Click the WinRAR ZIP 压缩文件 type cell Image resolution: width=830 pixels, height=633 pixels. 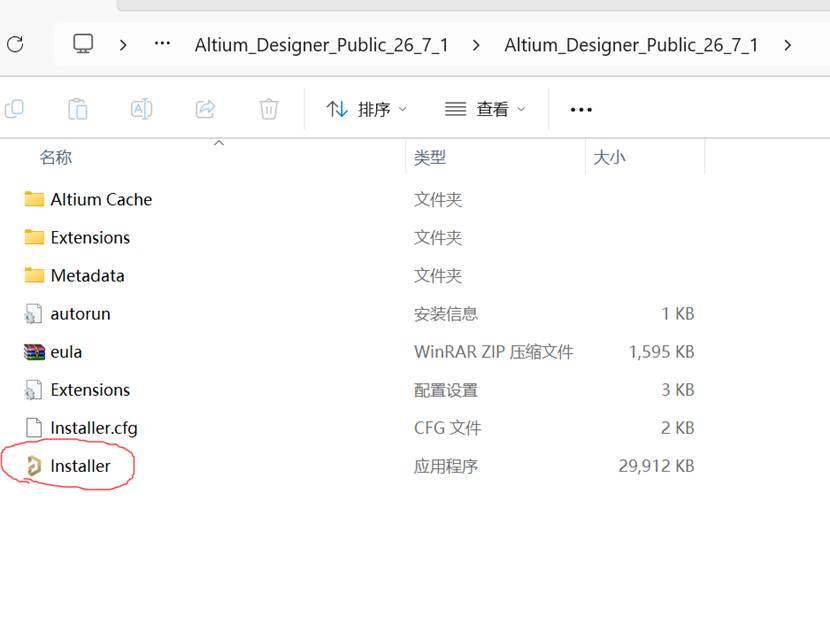493,352
